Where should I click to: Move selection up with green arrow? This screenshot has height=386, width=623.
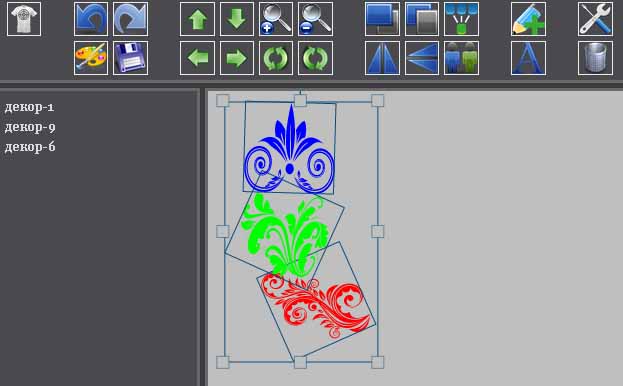coord(197,19)
